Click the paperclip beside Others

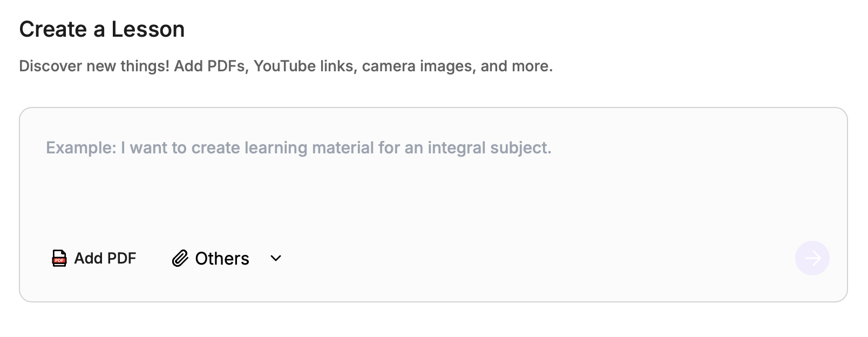coord(180,258)
